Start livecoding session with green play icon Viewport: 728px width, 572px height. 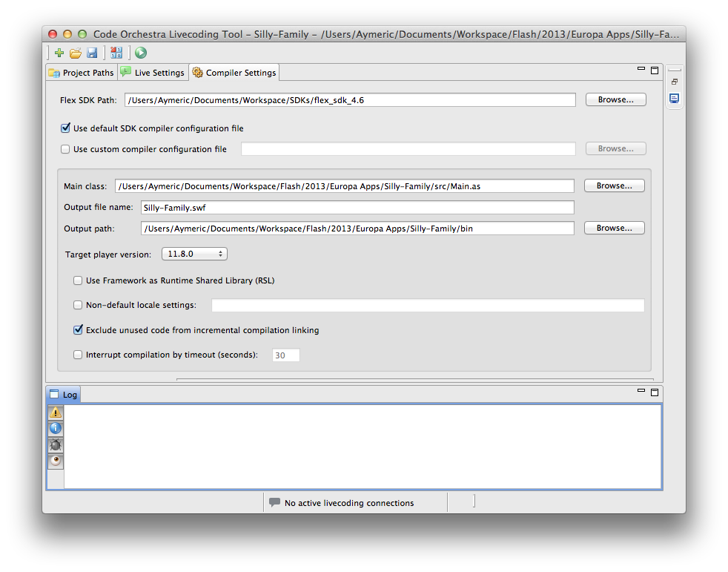click(x=140, y=53)
